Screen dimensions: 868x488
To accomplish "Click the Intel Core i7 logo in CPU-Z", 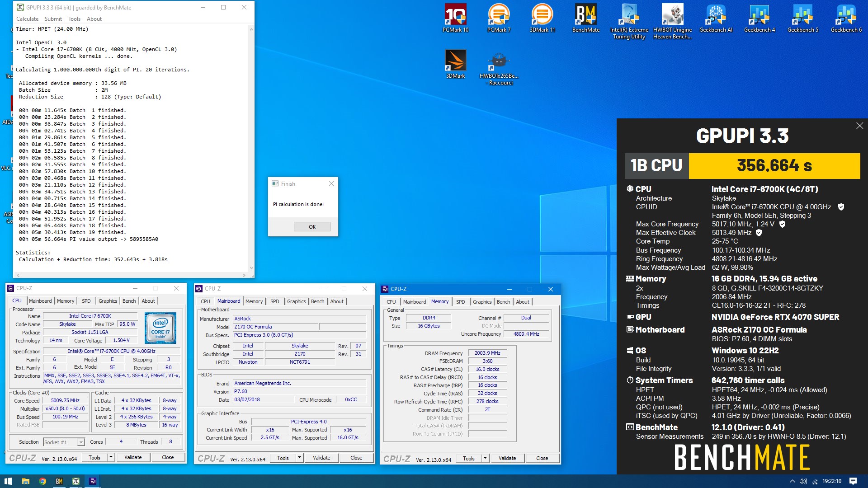I will [x=160, y=328].
